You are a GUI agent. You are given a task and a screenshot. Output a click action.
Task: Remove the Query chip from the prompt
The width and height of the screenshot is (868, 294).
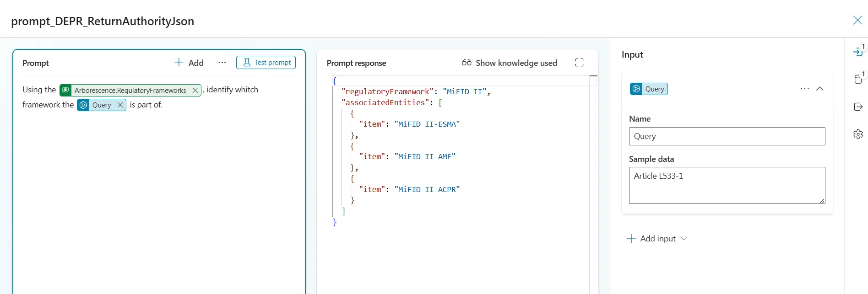click(x=120, y=105)
